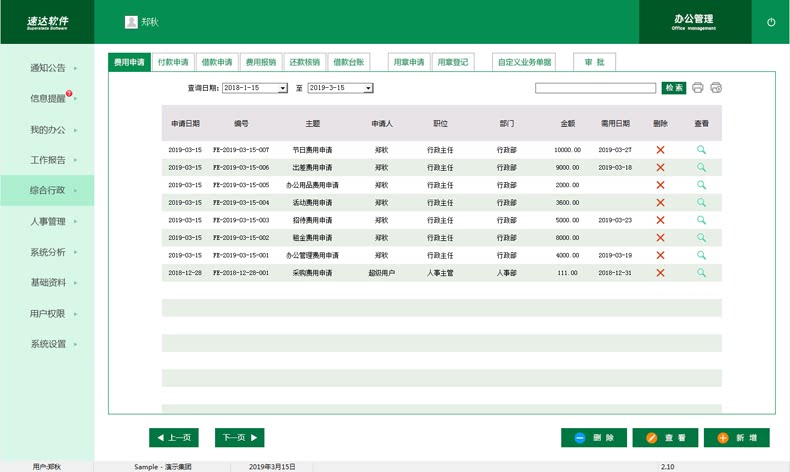The width and height of the screenshot is (790, 472).
Task: Click the 超级用户 applicant cell
Action: coord(382,273)
